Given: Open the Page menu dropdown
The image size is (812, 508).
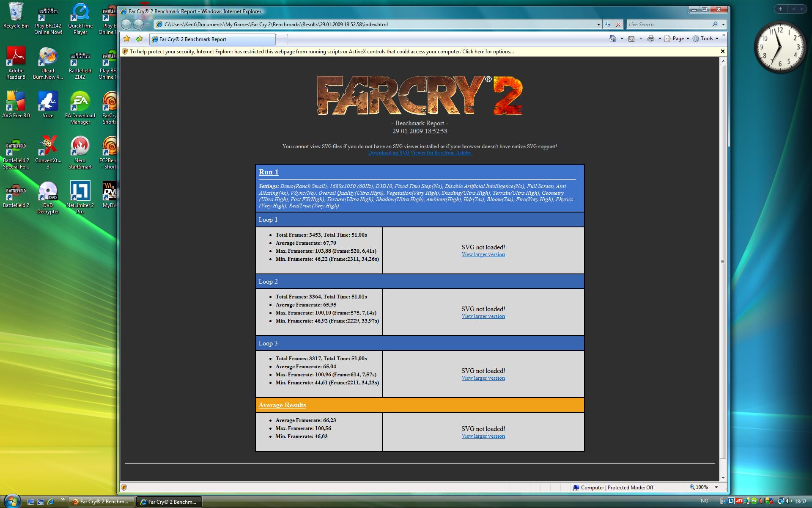Looking at the screenshot, I should 677,39.
